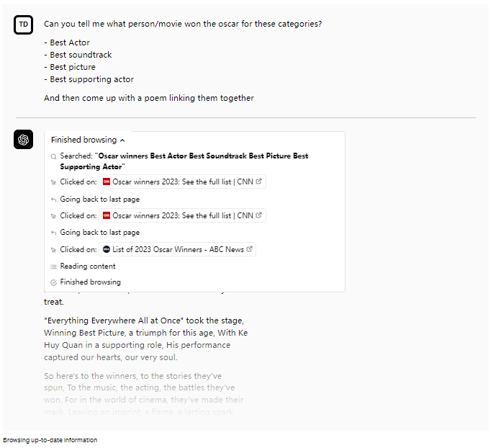493x448 pixels.
Task: Click the Browsing up-to-date information caption
Action: 50,440
